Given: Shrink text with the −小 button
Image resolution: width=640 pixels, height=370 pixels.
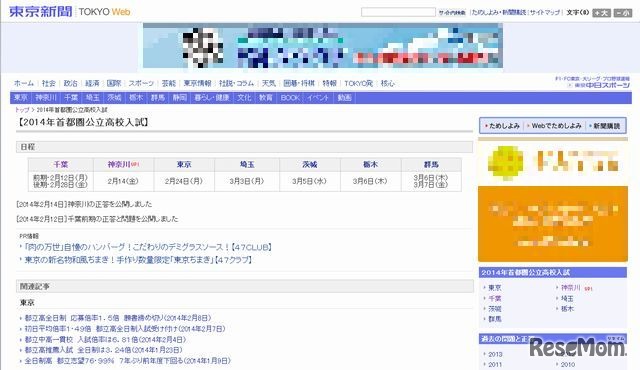Looking at the screenshot, I should [x=623, y=13].
